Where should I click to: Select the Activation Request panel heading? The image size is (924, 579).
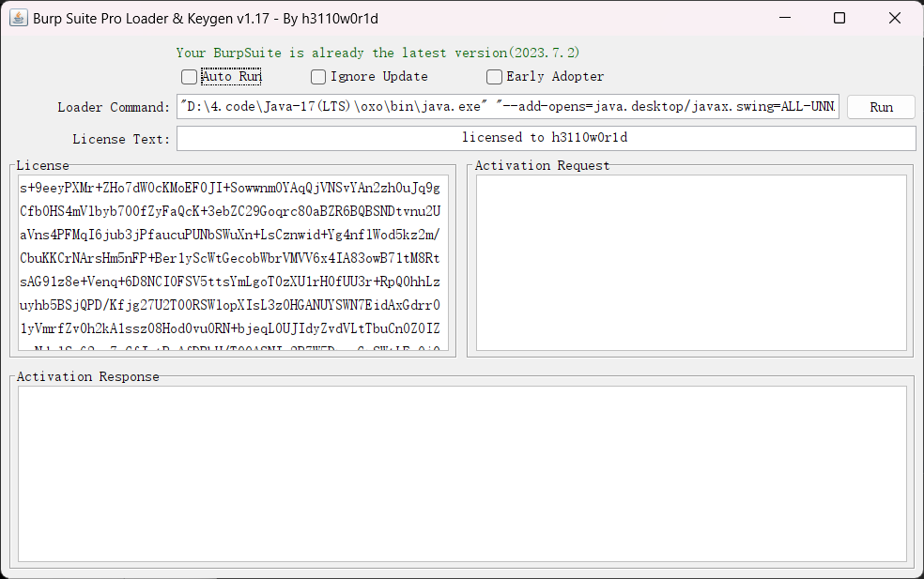(x=542, y=166)
